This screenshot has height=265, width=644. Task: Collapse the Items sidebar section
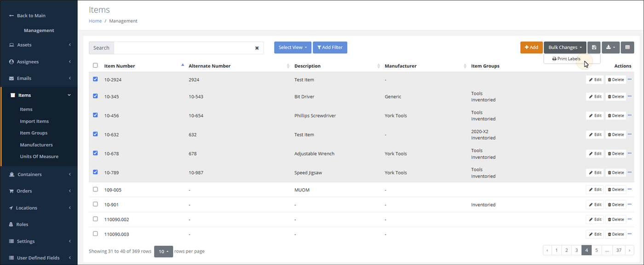tap(39, 95)
